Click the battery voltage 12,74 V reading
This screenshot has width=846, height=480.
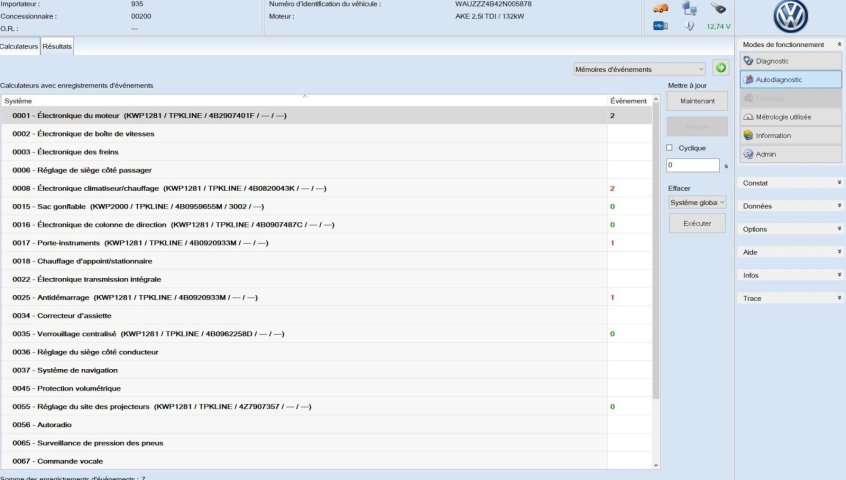(718, 26)
